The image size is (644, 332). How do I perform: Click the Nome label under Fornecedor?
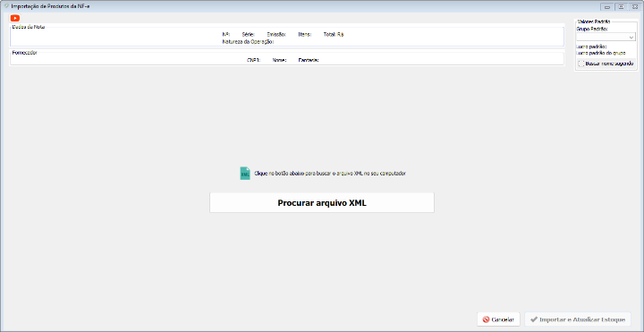click(279, 60)
